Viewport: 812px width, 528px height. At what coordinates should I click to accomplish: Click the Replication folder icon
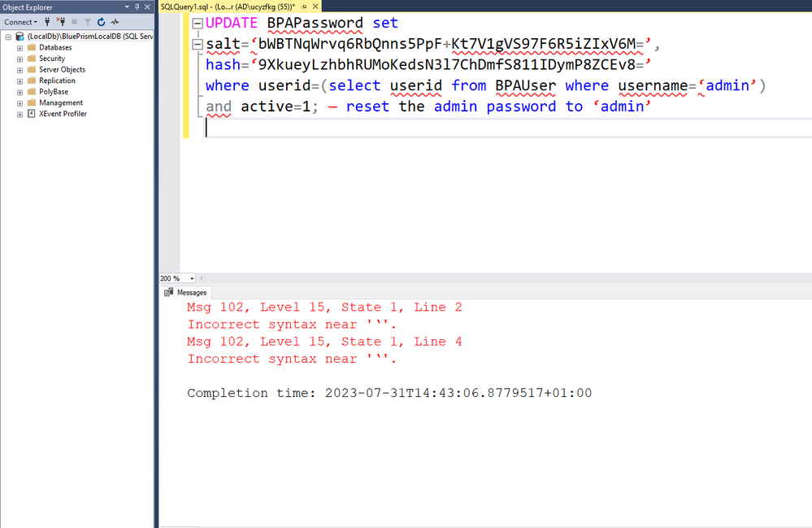tap(32, 81)
